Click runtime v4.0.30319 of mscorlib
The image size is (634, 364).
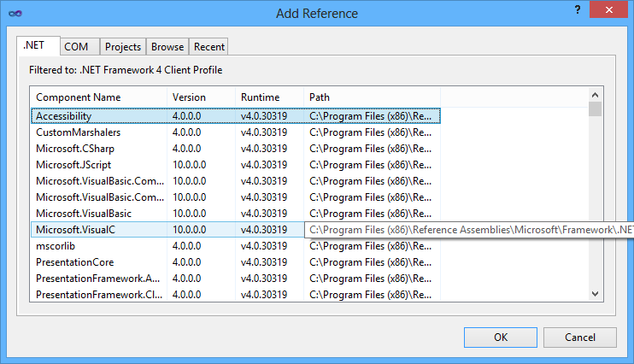click(264, 246)
